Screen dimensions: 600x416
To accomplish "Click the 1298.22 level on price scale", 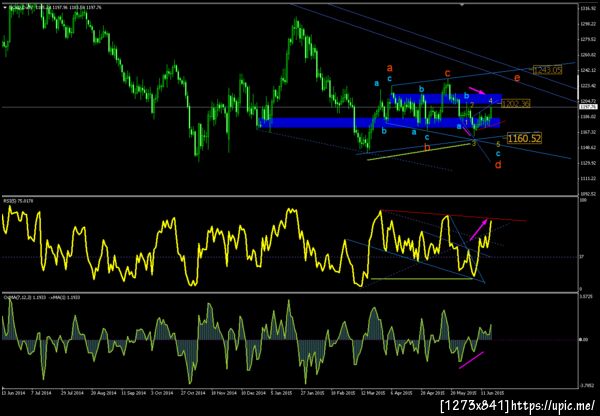I will pyautogui.click(x=587, y=23).
